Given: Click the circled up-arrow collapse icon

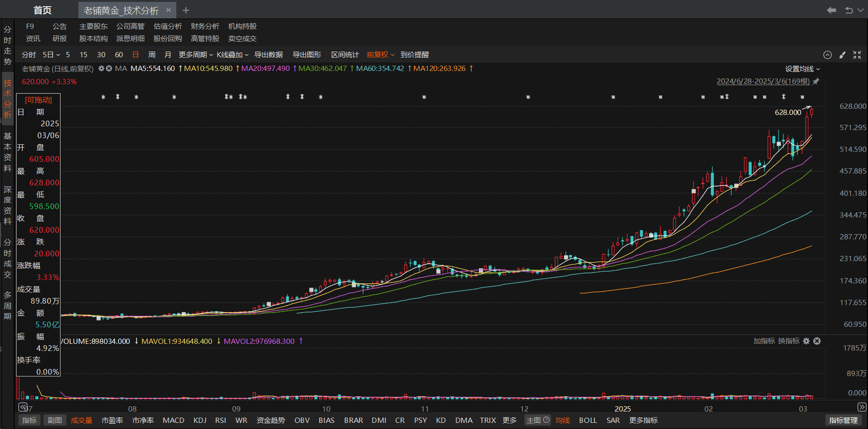Looking at the screenshot, I should 827,55.
